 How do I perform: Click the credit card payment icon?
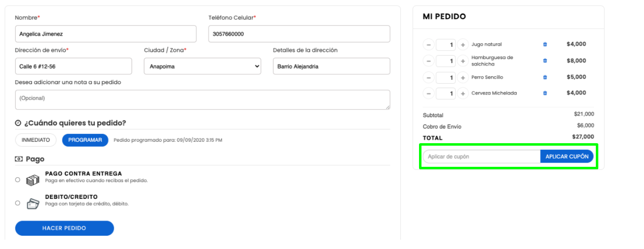coord(32,203)
